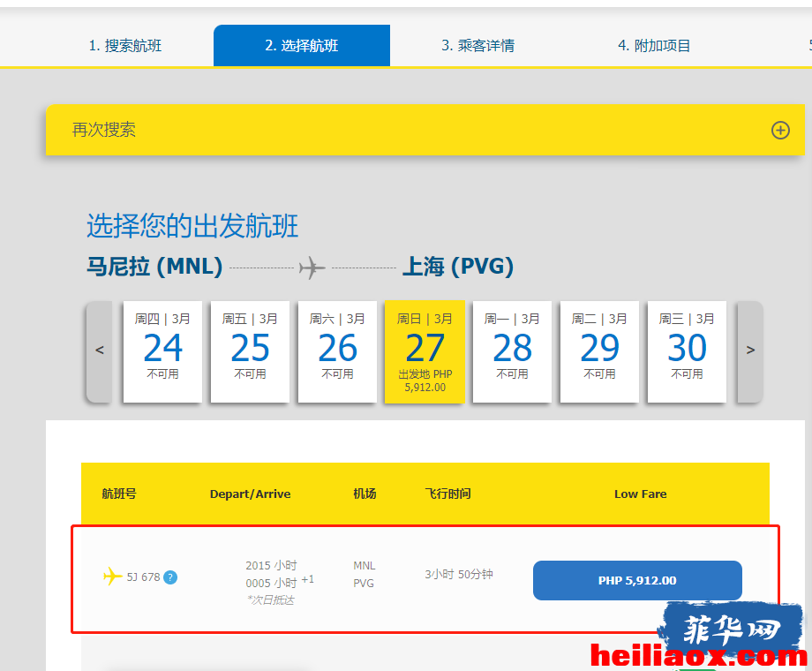
Task: Choose Tuesday March 29 date card
Action: [x=599, y=351]
